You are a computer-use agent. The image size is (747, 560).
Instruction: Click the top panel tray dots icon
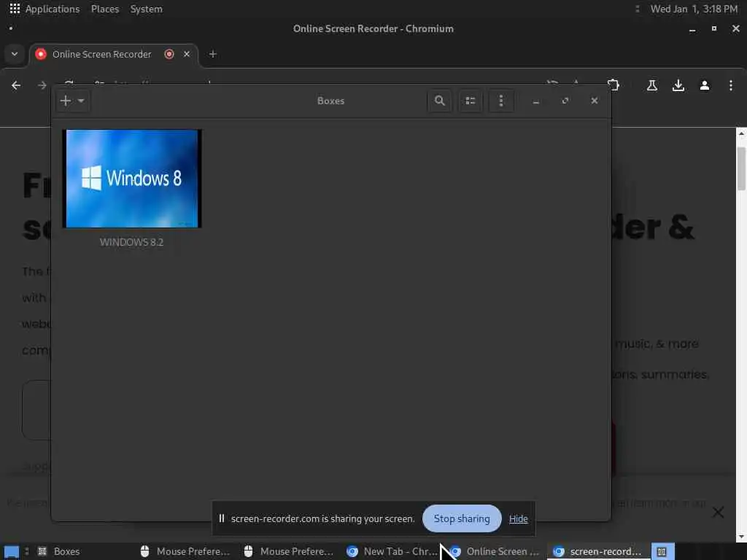click(x=638, y=9)
